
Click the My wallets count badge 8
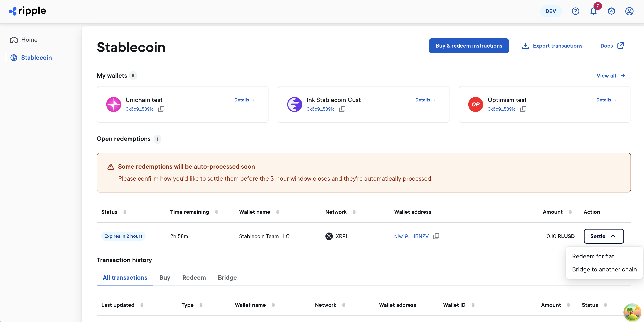(x=133, y=76)
